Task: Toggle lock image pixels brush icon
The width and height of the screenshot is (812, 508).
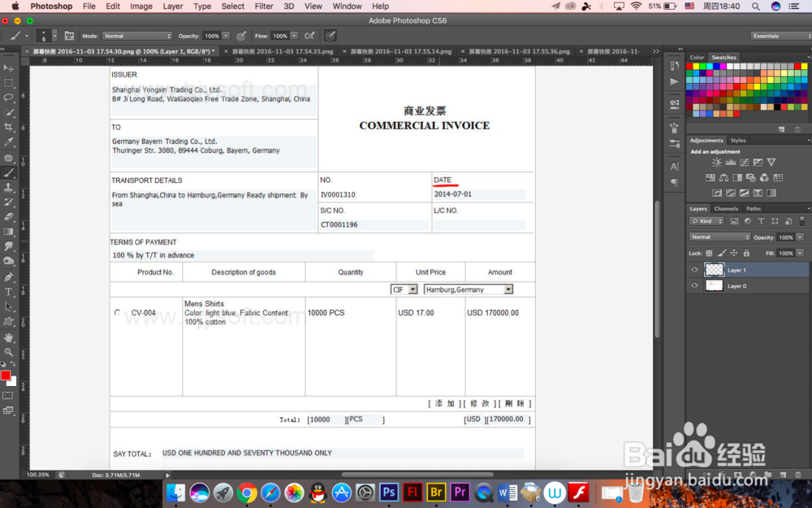Action: 721,253
